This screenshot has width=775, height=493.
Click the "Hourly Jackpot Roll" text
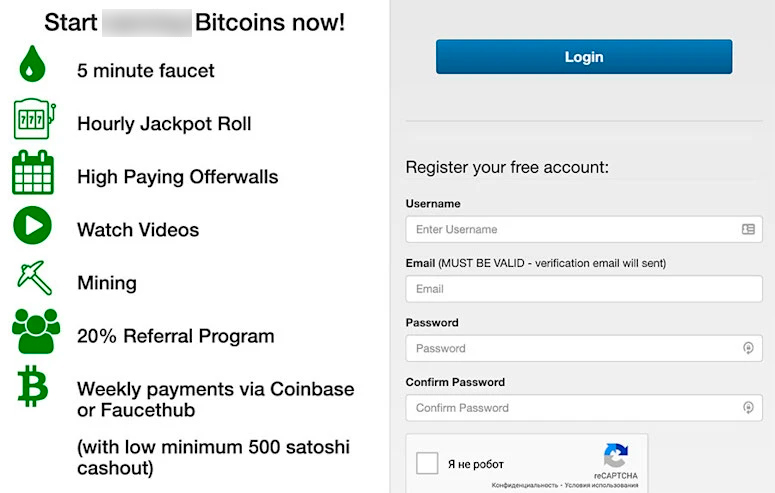pyautogui.click(x=164, y=124)
